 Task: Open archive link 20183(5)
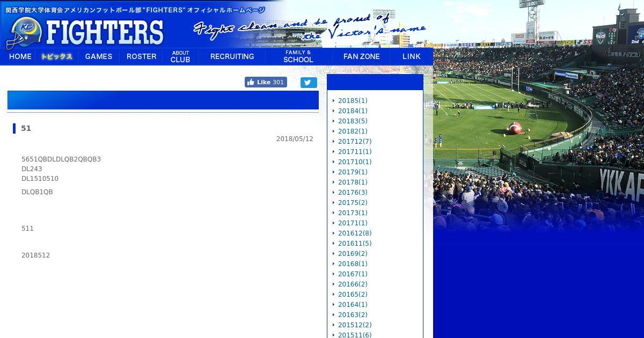[x=353, y=121]
